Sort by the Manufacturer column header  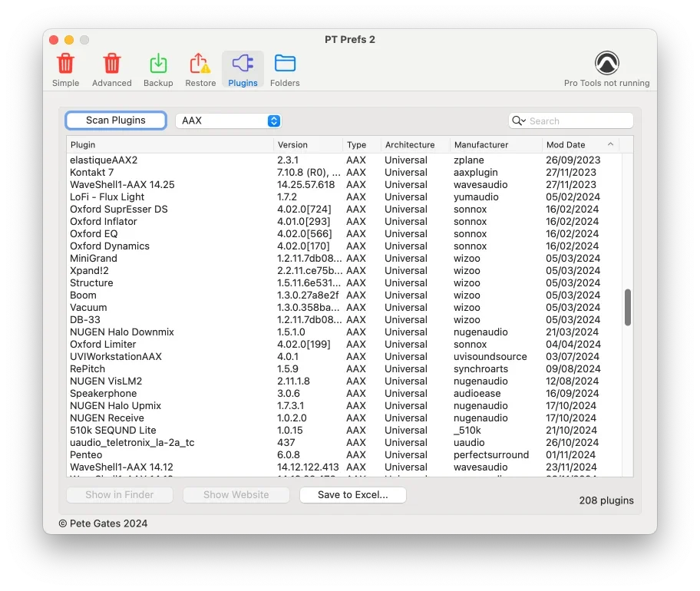coord(496,144)
